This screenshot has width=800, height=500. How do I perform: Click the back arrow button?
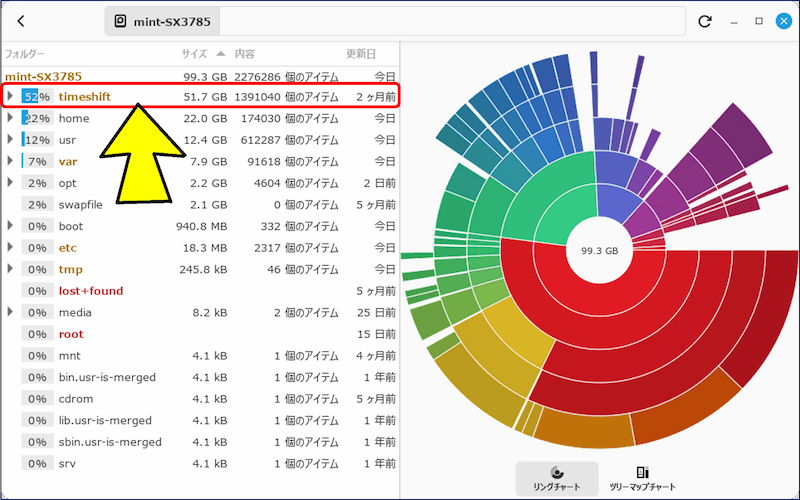click(x=22, y=21)
